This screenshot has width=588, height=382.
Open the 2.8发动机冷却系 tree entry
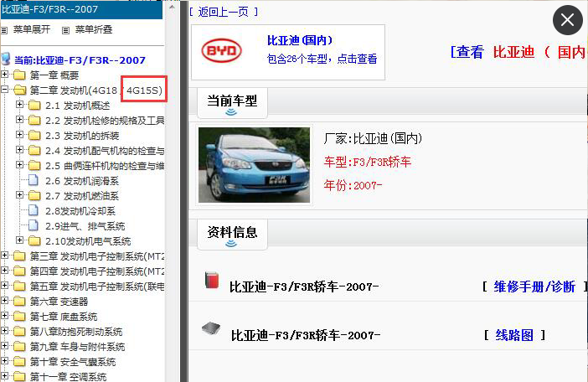80,211
